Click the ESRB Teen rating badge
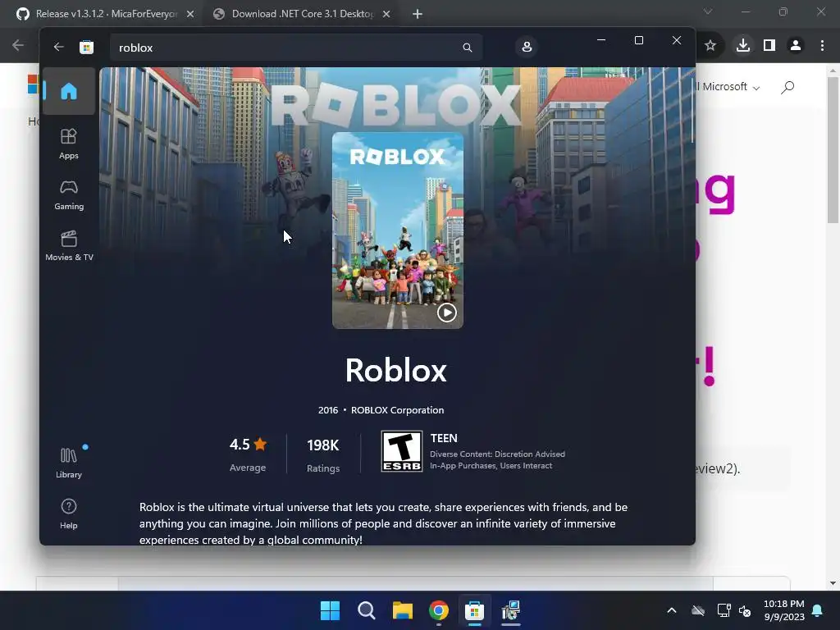Image resolution: width=840 pixels, height=630 pixels. (x=402, y=451)
